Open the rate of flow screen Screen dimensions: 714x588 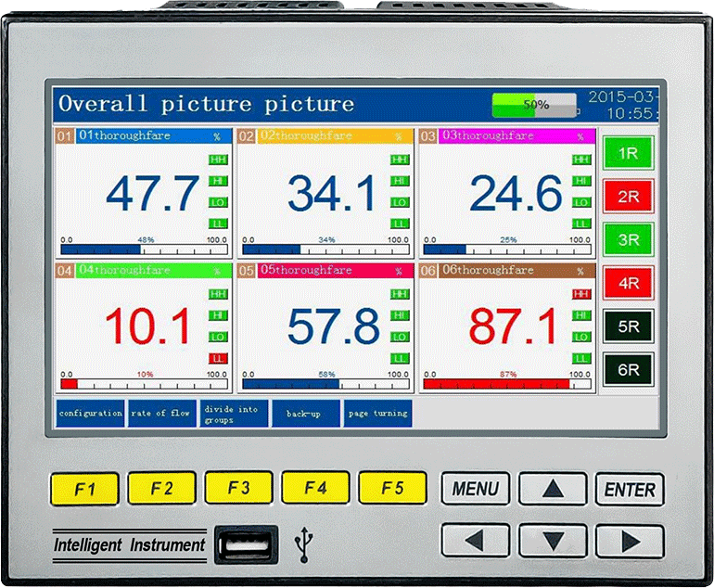pyautogui.click(x=161, y=414)
